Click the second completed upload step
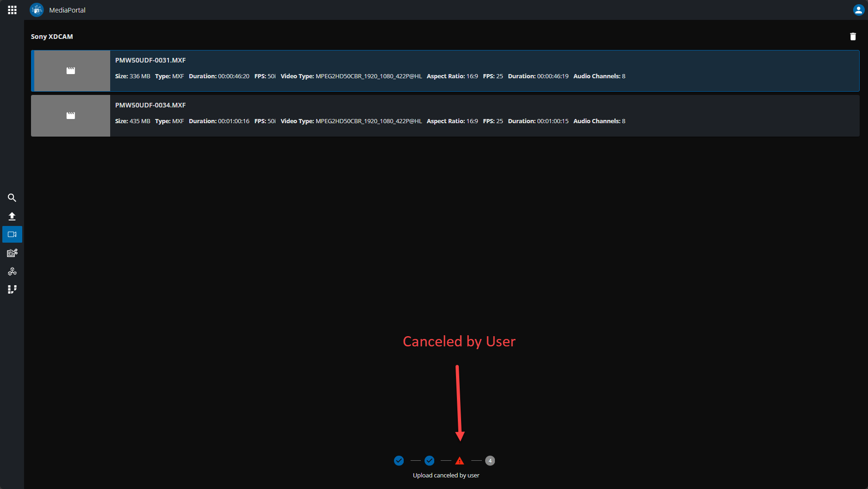868x489 pixels. pyautogui.click(x=429, y=460)
